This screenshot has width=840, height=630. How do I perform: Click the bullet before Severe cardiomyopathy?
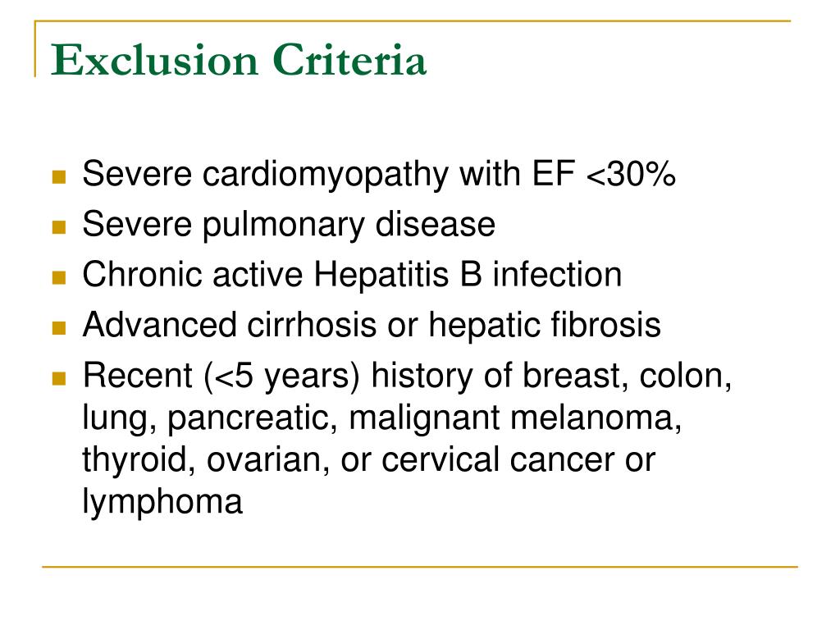[x=59, y=176]
